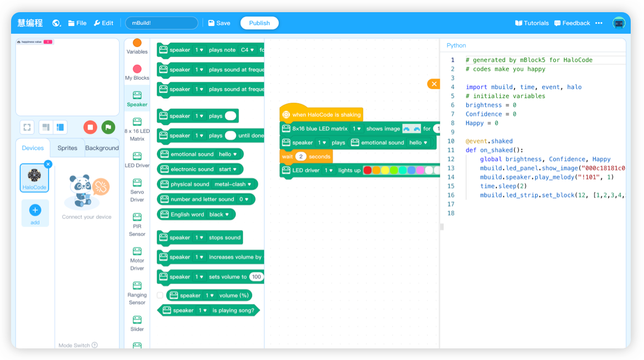This screenshot has width=644, height=360.
Task: Click the panel resize handle beside code
Action: pyautogui.click(x=442, y=227)
